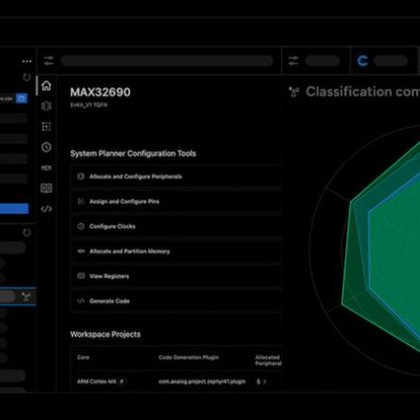Image resolution: width=420 pixels, height=420 pixels.
Task: Open Generate Code tool
Action: tap(176, 301)
